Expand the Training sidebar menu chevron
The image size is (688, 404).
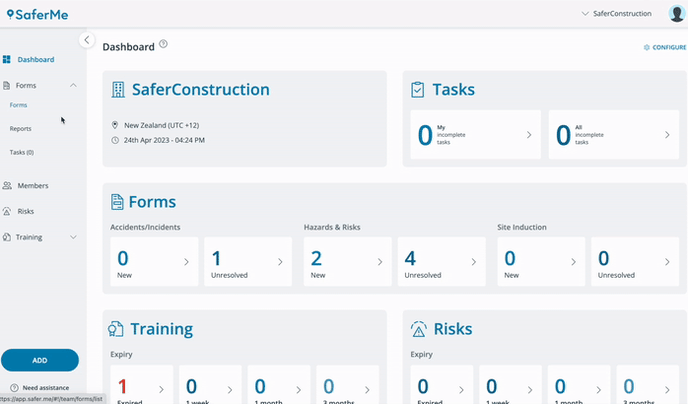(x=73, y=237)
